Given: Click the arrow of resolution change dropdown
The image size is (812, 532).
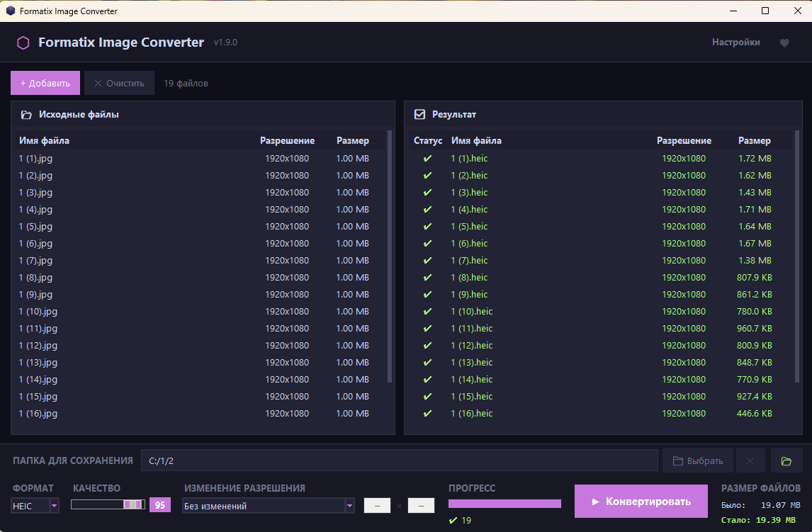Looking at the screenshot, I should (x=349, y=506).
